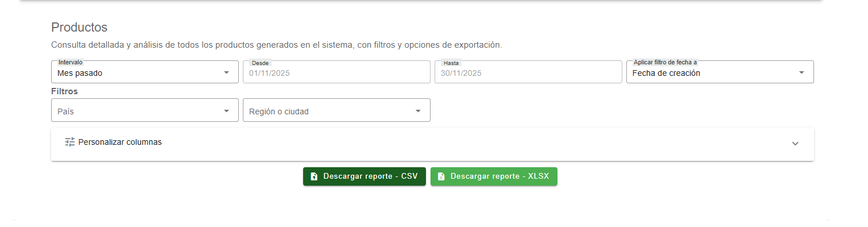Open the Intervalo dropdown showing Mes pasado
This screenshot has width=868, height=227.
click(145, 72)
